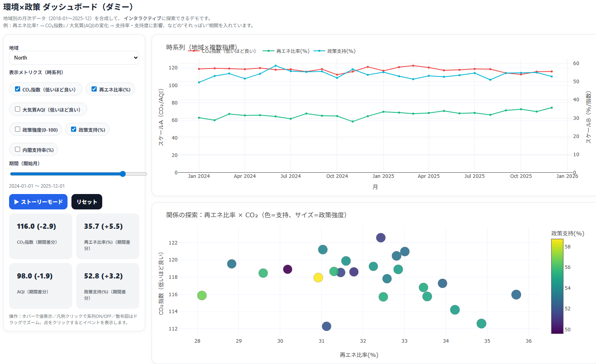Click the 116.0 (-2.9) CO₂指数 card
This screenshot has height=364, width=596.
click(x=41, y=236)
